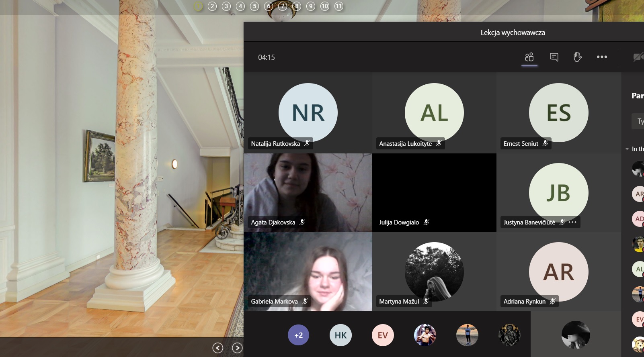Viewport: 644px width, 357px height.
Task: Select the EV avatar in bottom strip
Action: [383, 335]
